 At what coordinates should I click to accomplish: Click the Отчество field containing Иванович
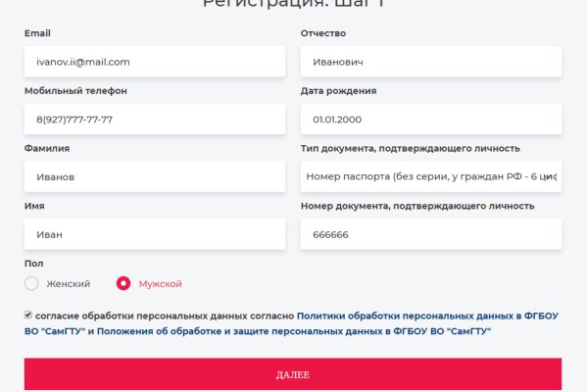(x=430, y=62)
